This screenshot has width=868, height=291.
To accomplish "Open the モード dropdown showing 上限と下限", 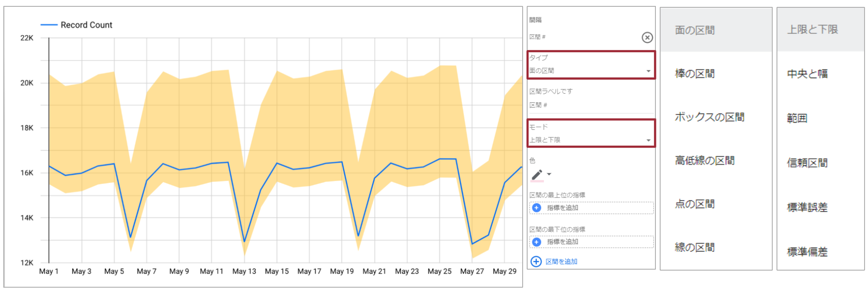I will point(591,140).
